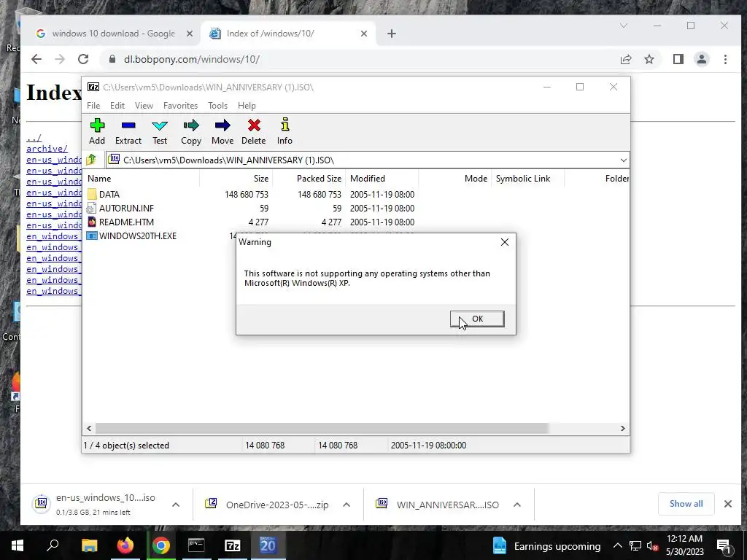Viewport: 747px width, 560px height.
Task: Expand options for en-us_windows_10 ISO download
Action: (176, 505)
